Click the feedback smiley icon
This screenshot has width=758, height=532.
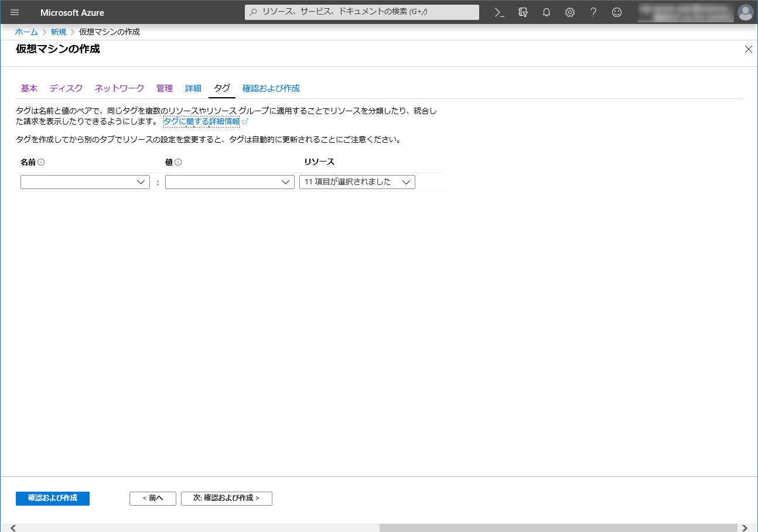pos(617,12)
